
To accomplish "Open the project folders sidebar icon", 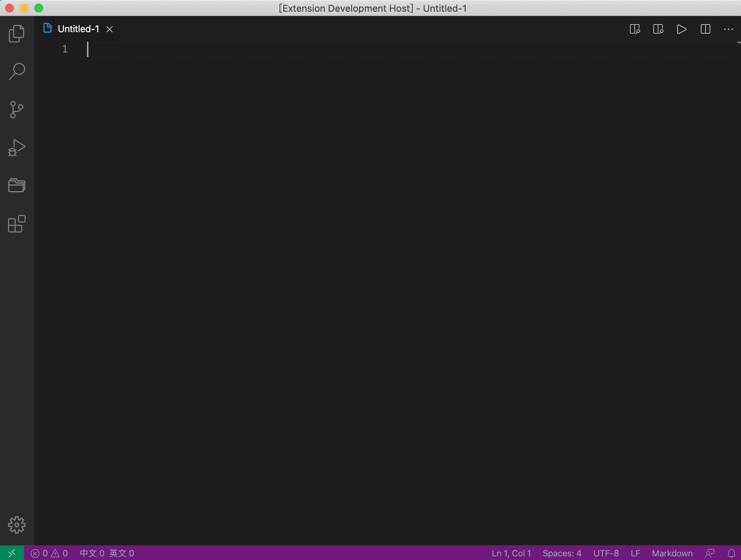I will [x=16, y=185].
